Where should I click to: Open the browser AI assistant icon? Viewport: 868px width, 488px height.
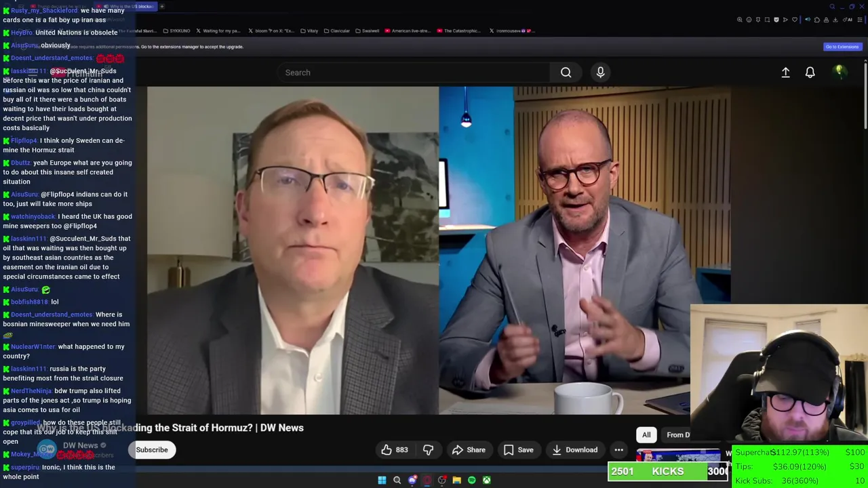(847, 20)
